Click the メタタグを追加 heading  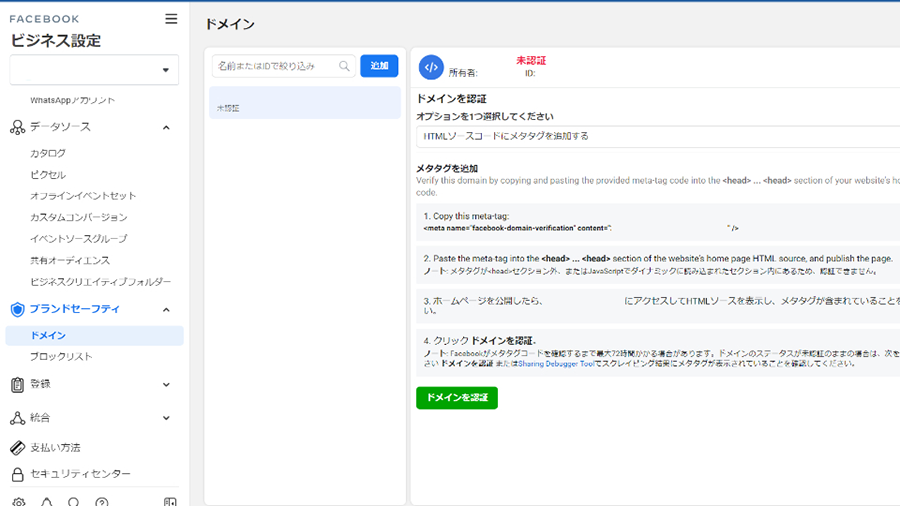pyautogui.click(x=447, y=168)
